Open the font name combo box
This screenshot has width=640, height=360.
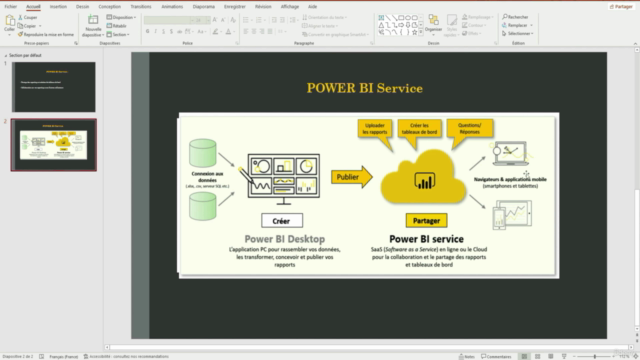point(169,20)
